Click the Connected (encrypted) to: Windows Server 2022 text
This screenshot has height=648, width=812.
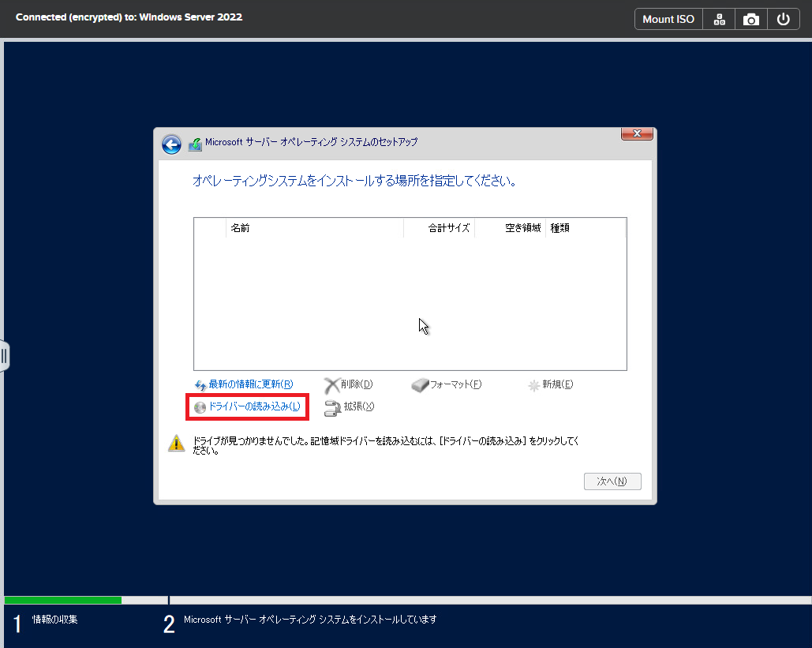tap(129, 17)
